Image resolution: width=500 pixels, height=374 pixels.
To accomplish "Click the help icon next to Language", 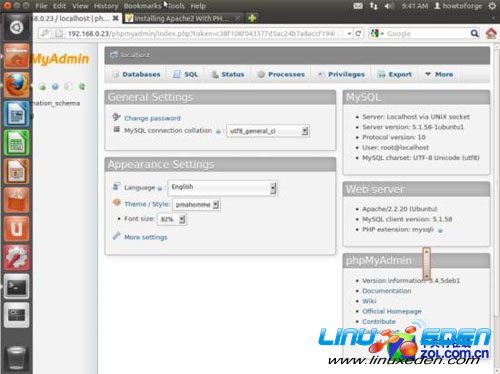I will tap(160, 188).
